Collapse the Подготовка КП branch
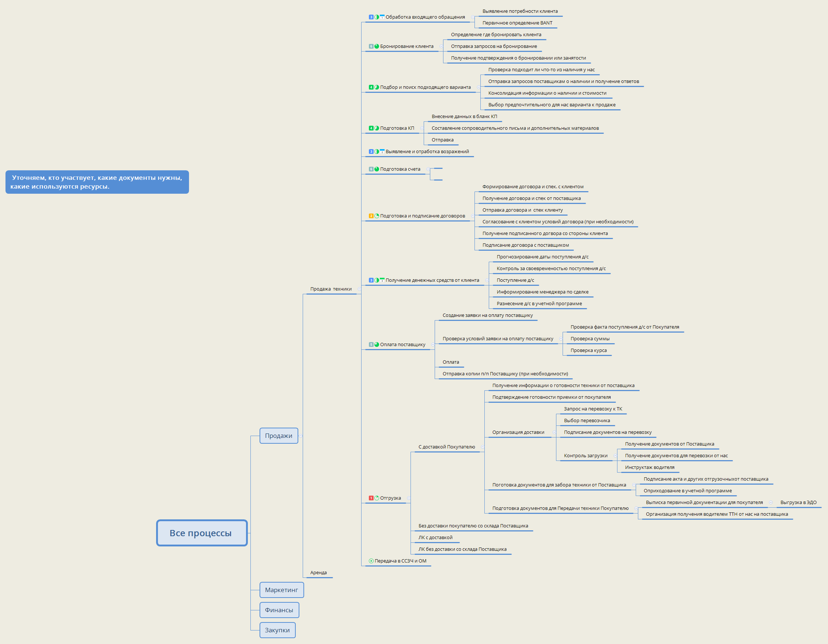The width and height of the screenshot is (828, 644). [422, 128]
